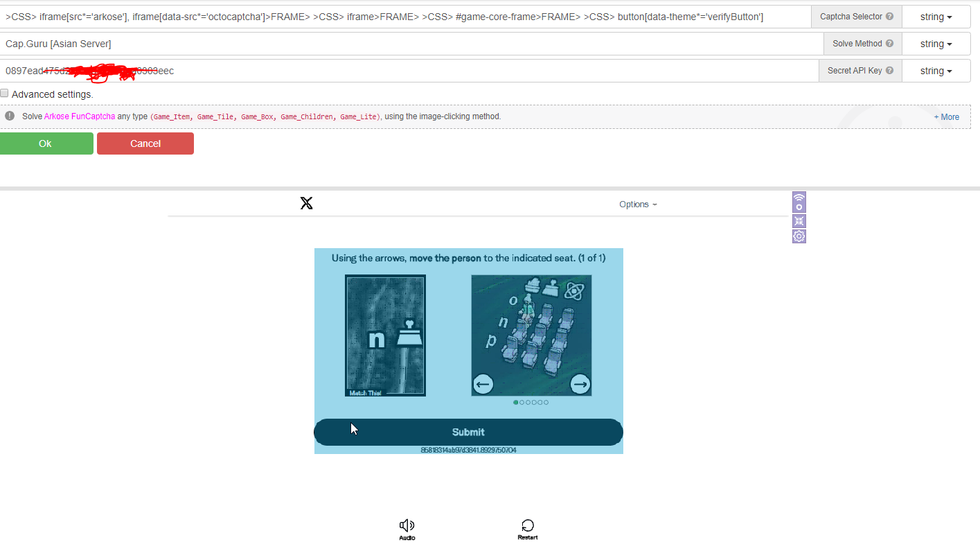
Task: Click the Restart circular arrow icon
Action: point(528,526)
